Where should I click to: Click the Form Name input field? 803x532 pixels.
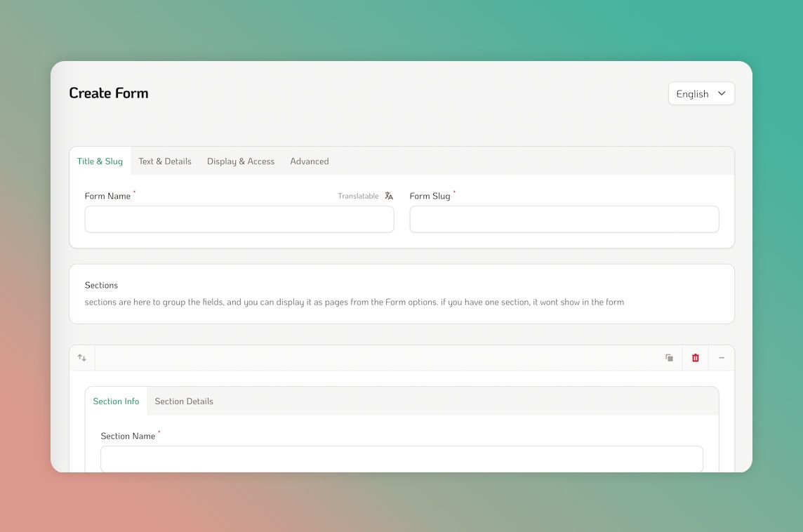click(x=239, y=219)
